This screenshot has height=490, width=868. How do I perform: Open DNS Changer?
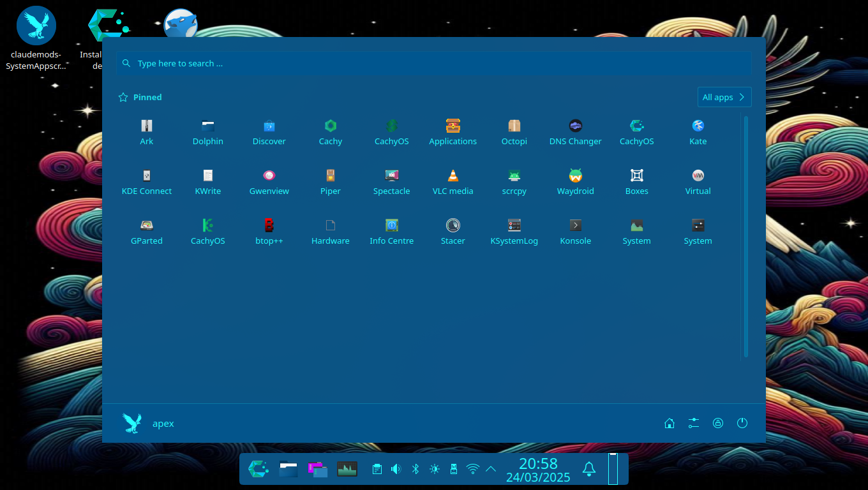pos(576,132)
